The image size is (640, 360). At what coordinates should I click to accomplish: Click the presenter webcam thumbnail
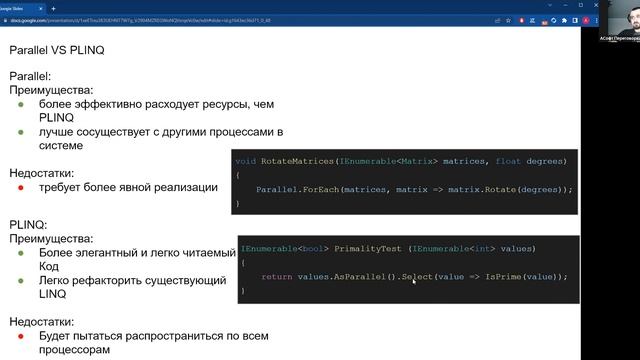click(620, 20)
